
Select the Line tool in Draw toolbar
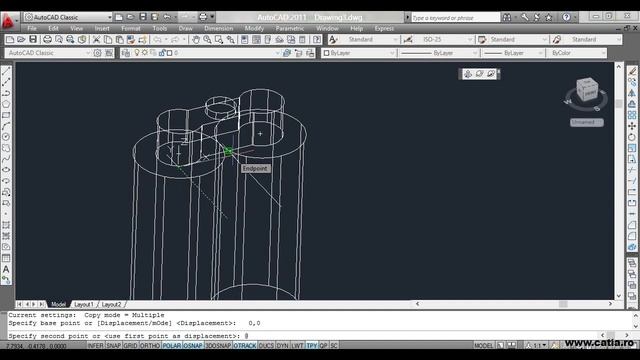click(6, 71)
